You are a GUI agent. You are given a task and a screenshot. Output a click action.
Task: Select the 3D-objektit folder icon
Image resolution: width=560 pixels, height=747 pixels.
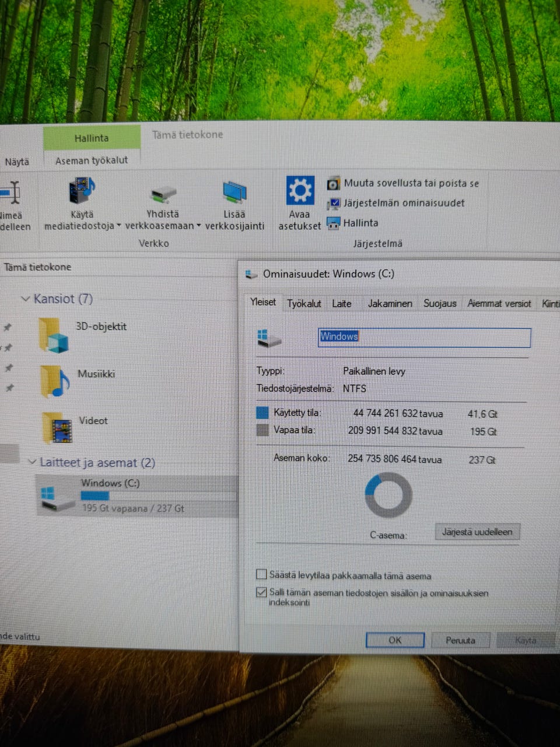point(54,335)
